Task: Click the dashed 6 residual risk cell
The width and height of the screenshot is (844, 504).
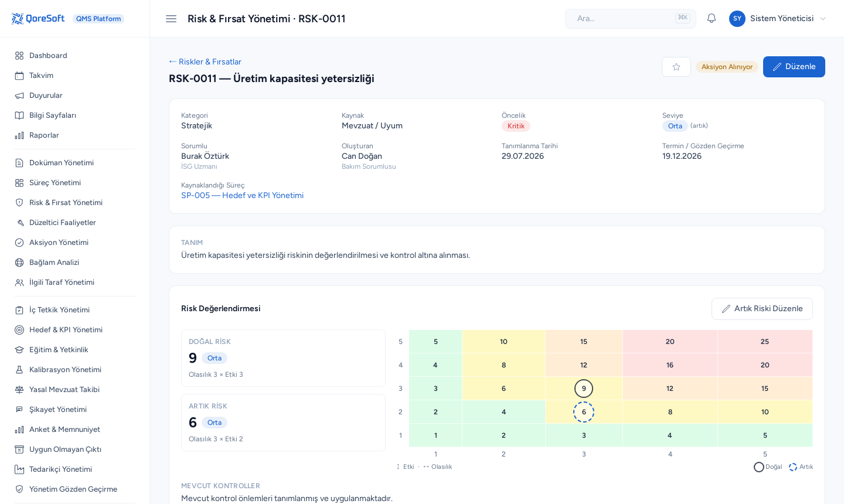Action: (x=584, y=412)
